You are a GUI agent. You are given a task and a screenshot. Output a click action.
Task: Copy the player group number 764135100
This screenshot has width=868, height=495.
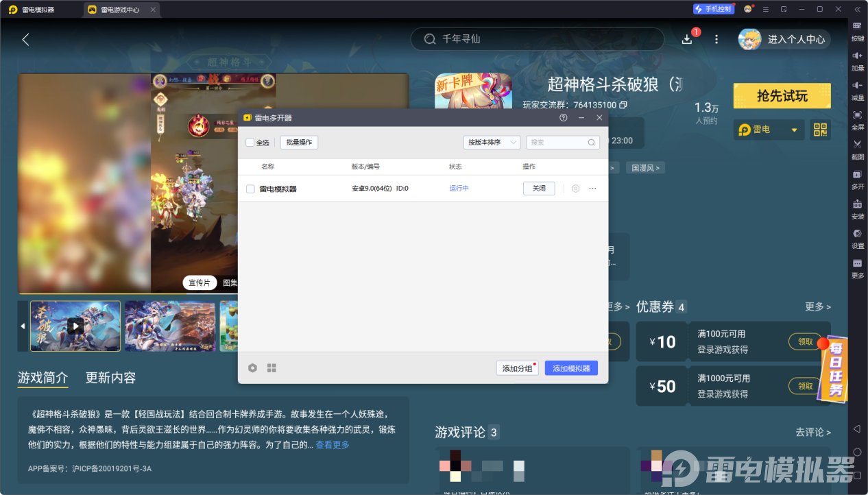[x=623, y=105]
